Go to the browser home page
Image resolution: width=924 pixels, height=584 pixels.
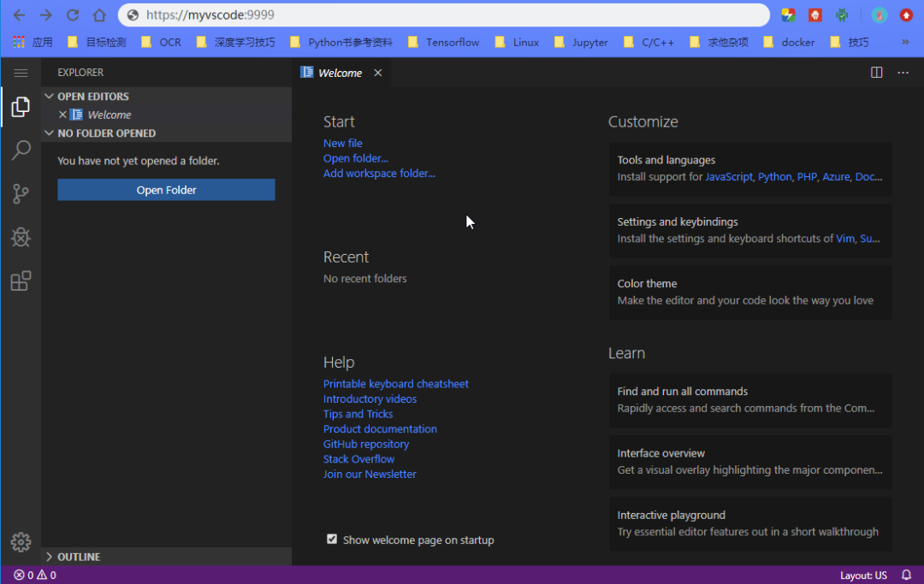click(x=99, y=15)
